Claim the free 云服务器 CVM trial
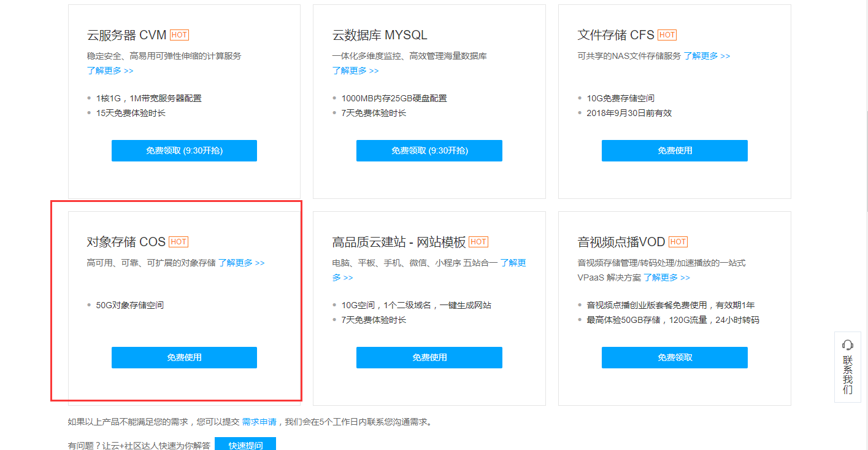Screen dimensions: 868x450 184,150
